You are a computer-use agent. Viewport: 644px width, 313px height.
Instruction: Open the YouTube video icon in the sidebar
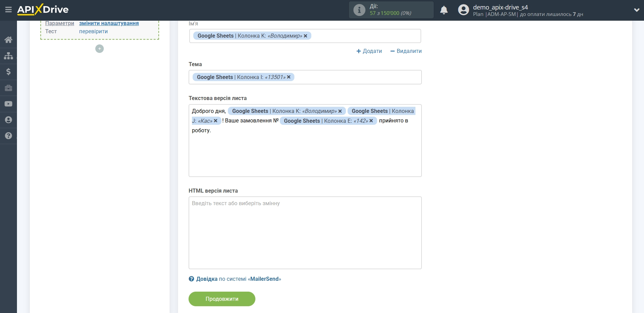(8, 104)
